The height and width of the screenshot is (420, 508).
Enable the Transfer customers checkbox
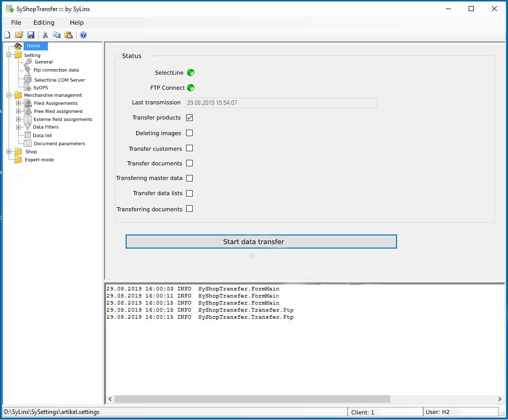pos(190,148)
